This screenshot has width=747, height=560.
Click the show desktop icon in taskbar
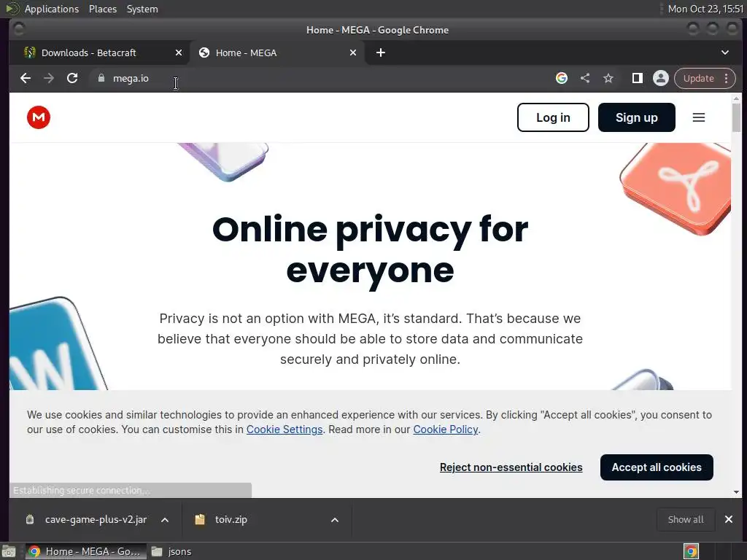[x=9, y=551]
